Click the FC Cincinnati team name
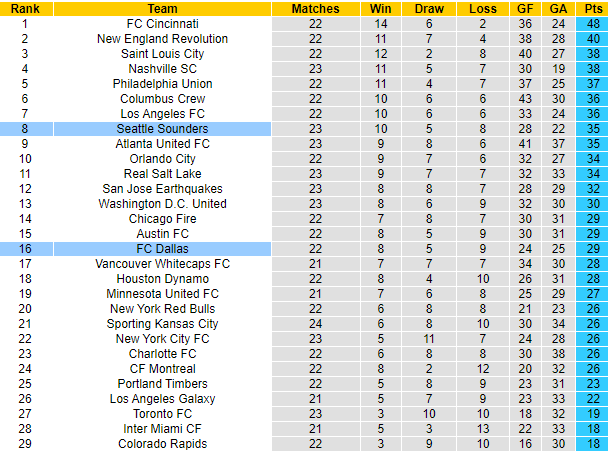Image resolution: width=608 pixels, height=452 pixels. [x=163, y=23]
